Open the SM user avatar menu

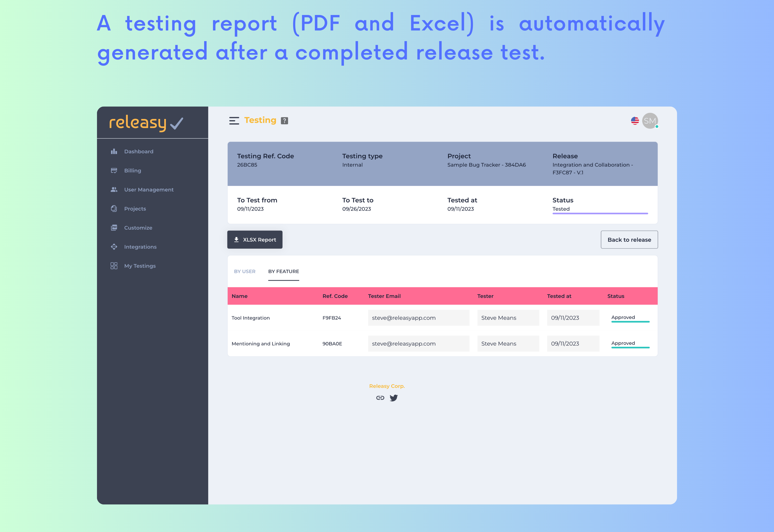(x=650, y=121)
